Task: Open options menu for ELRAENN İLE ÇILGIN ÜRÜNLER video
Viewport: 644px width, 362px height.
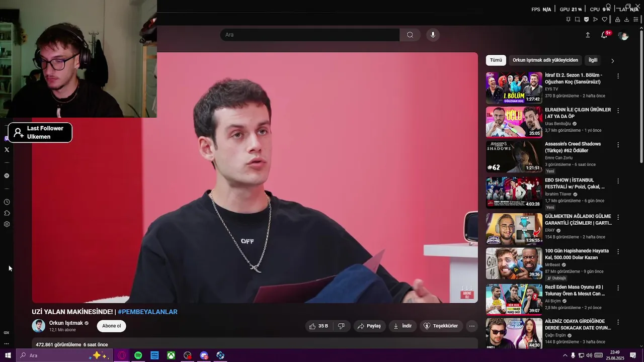Action: pyautogui.click(x=618, y=111)
